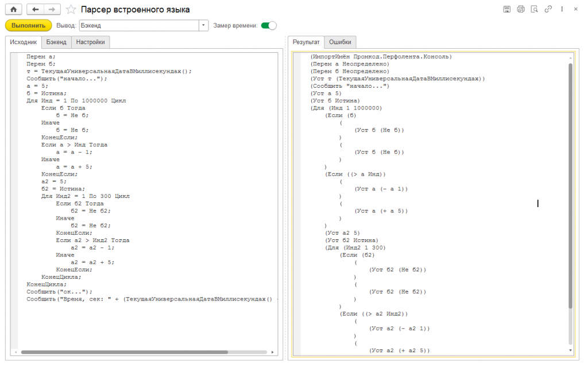Click source scrollbar right arrow
588x366 pixels.
pos(272,352)
